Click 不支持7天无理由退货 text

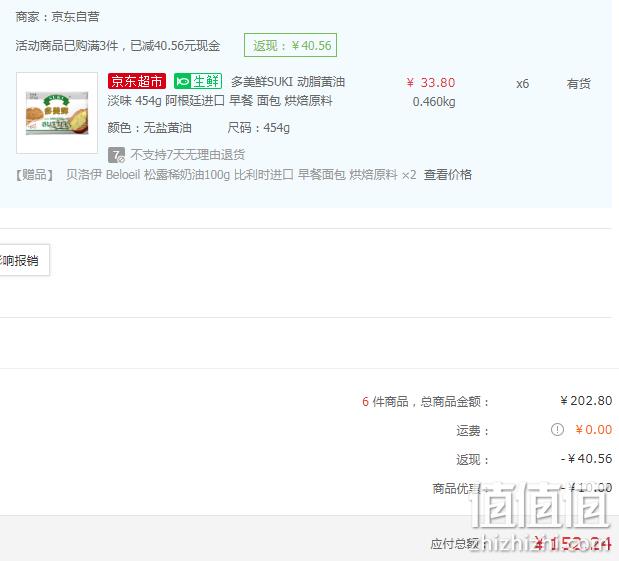click(x=188, y=154)
